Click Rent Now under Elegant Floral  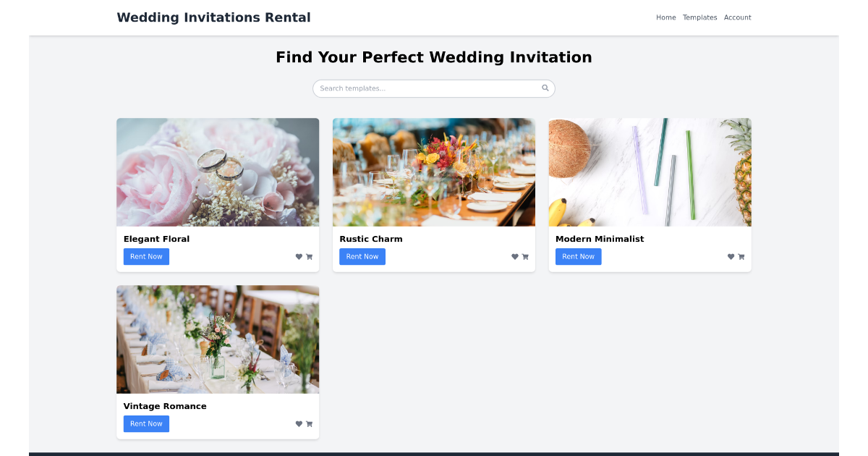point(146,256)
